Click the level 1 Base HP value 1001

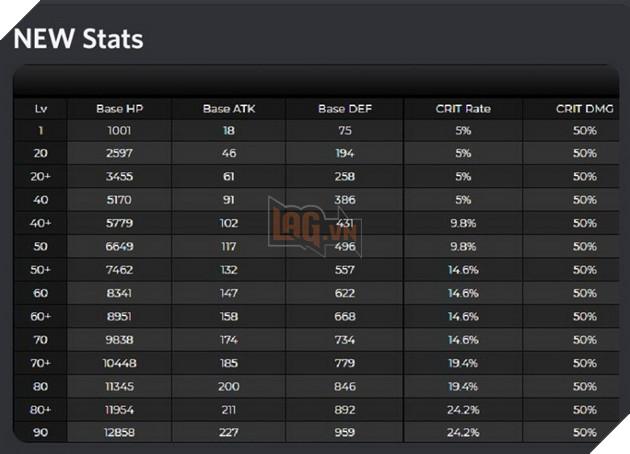pyautogui.click(x=119, y=130)
